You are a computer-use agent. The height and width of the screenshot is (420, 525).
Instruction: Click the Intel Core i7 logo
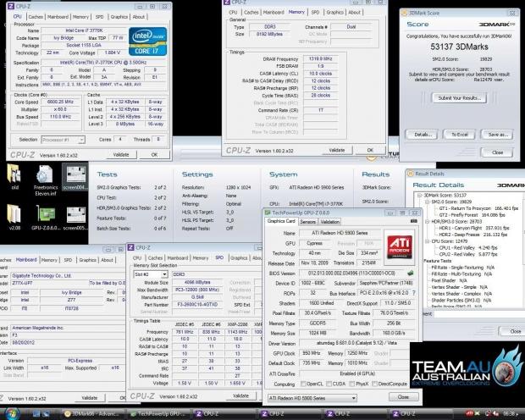click(x=147, y=41)
